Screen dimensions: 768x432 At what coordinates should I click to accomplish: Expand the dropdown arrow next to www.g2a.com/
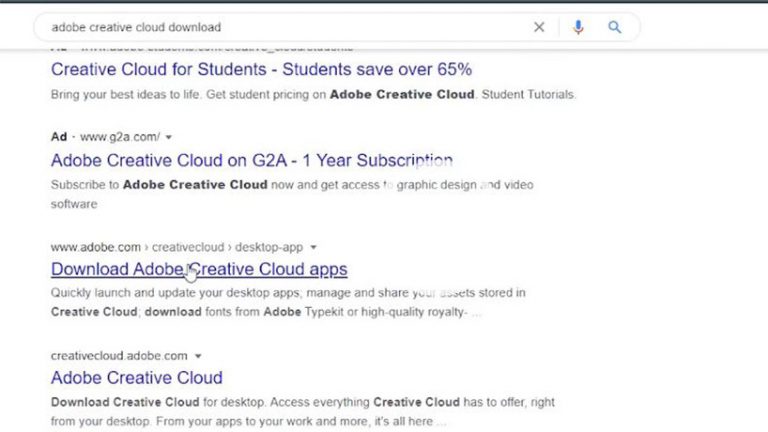point(168,137)
